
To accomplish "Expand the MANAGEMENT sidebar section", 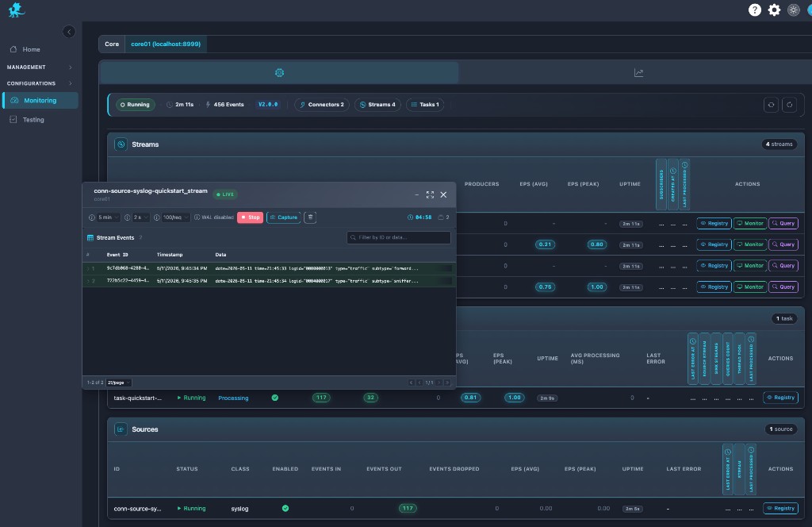I will (40, 67).
